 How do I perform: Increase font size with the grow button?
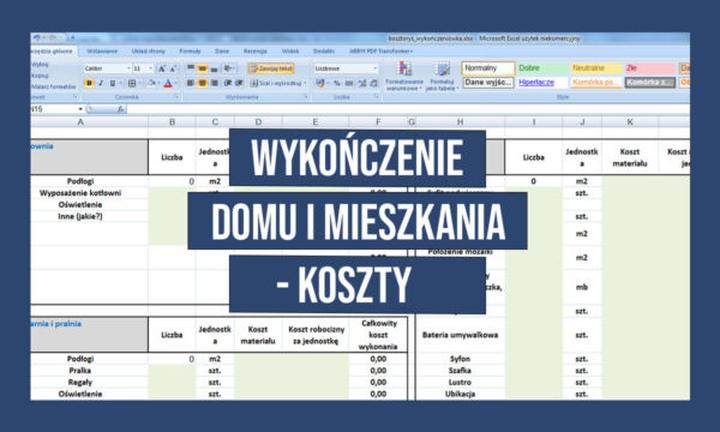click(160, 68)
